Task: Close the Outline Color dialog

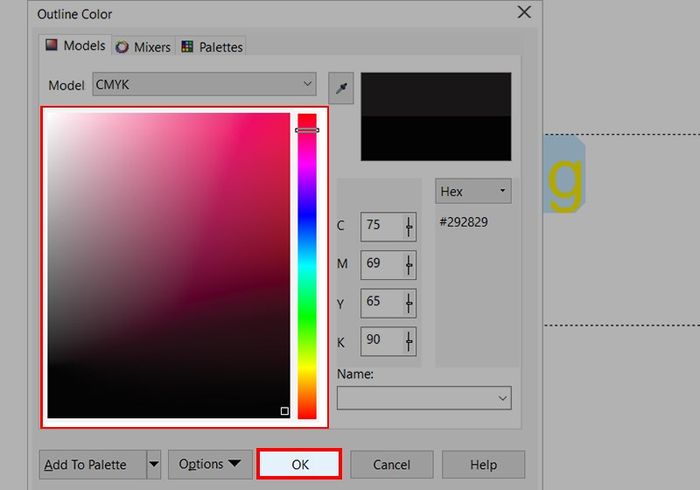Action: tap(524, 12)
